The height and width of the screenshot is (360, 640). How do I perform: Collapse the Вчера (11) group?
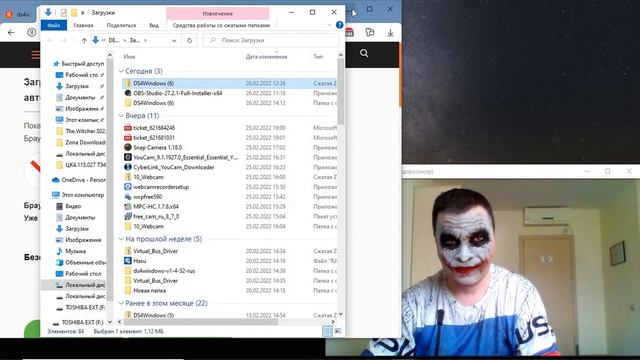(121, 116)
